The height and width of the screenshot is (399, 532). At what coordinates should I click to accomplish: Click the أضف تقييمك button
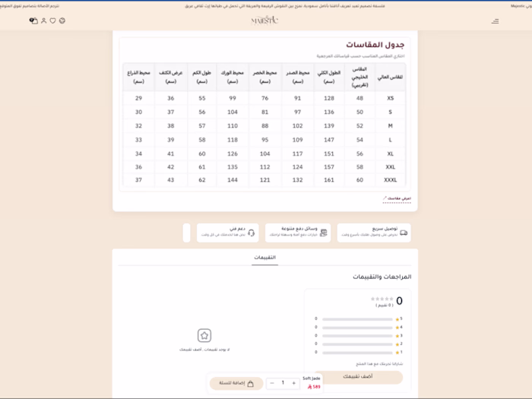(x=358, y=377)
